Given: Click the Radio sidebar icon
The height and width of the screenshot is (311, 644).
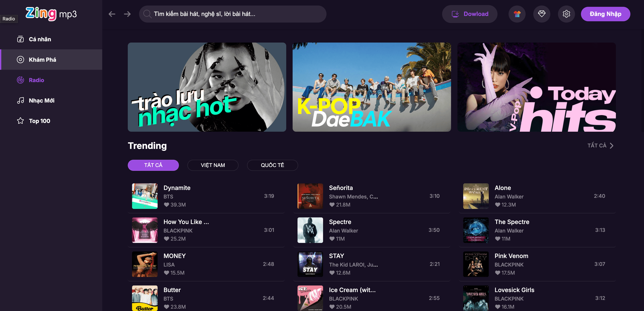Looking at the screenshot, I should [x=20, y=80].
